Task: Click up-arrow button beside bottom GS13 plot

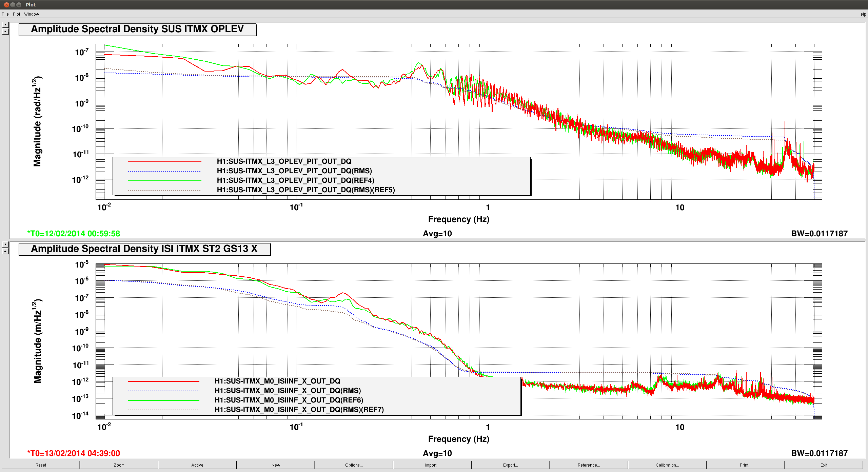Action: click(5, 251)
